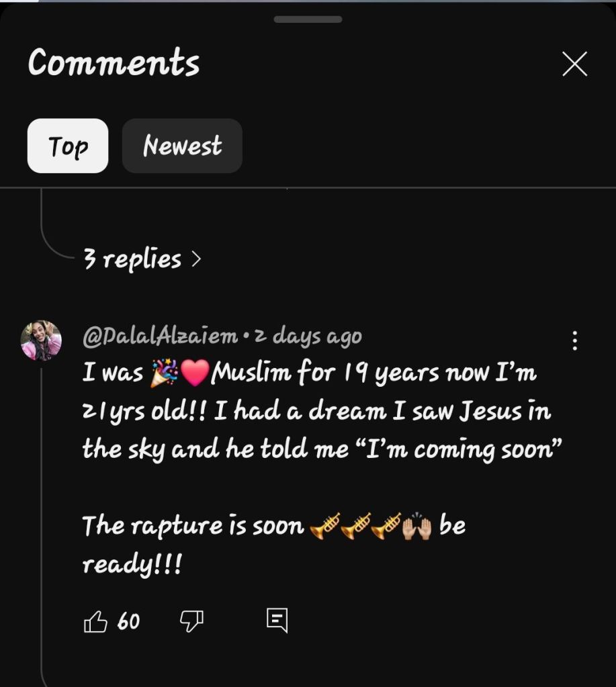Open the @DalalAlzaiem channel link
Image resolution: width=616 pixels, height=687 pixels.
pyautogui.click(x=160, y=336)
